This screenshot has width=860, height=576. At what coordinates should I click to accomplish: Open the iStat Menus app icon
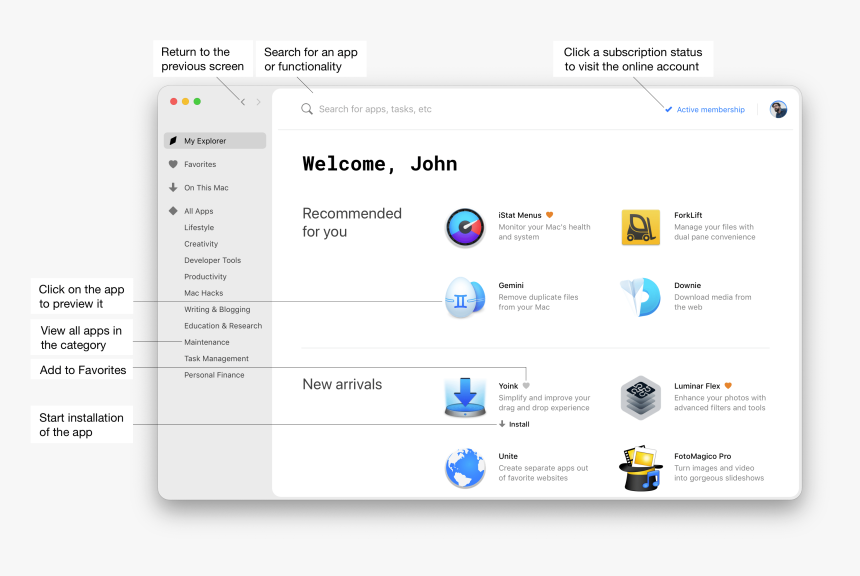(x=465, y=227)
